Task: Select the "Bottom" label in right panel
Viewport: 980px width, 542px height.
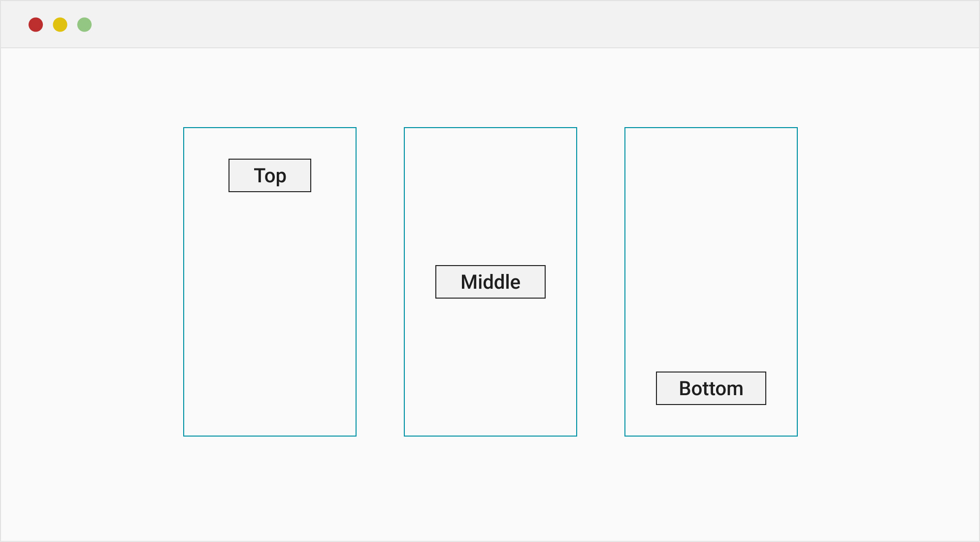Action: [x=711, y=389]
